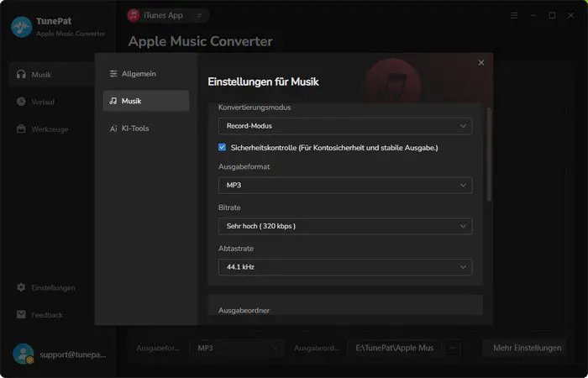The height and width of the screenshot is (378, 588).
Task: Close the settings dialog with the X
Action: (481, 63)
